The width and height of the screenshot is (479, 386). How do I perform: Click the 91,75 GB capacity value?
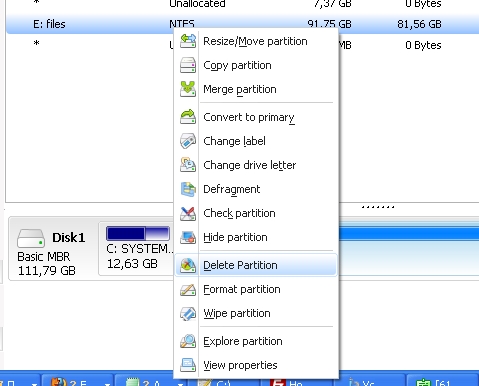329,24
